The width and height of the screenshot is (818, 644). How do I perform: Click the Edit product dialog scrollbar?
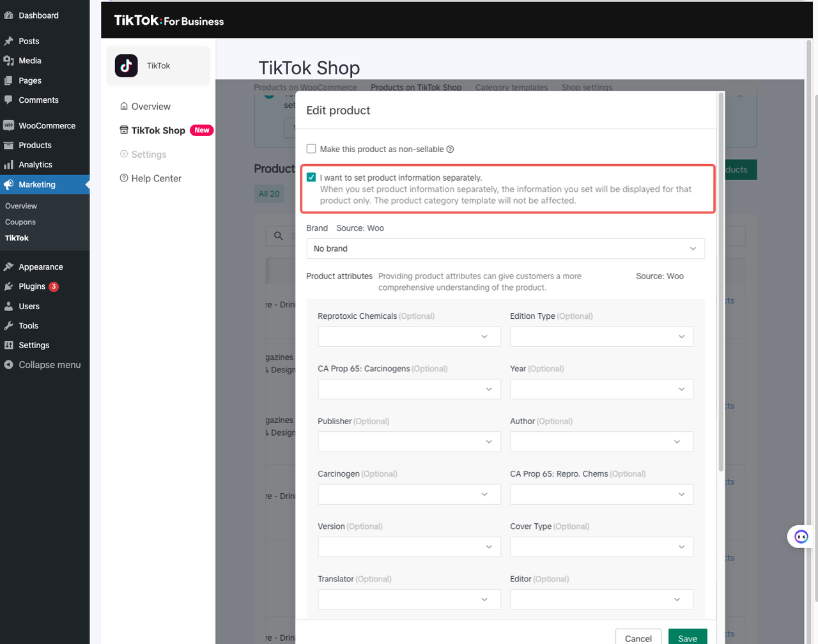(x=722, y=281)
